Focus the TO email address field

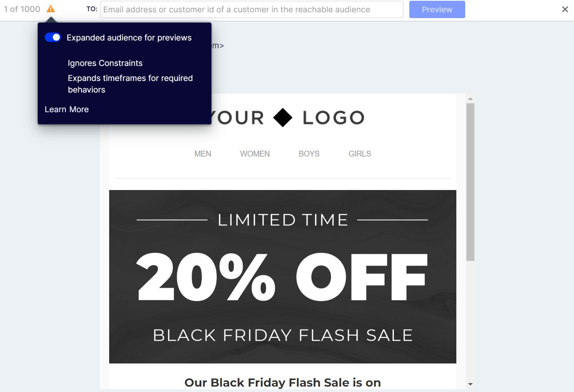(x=252, y=10)
